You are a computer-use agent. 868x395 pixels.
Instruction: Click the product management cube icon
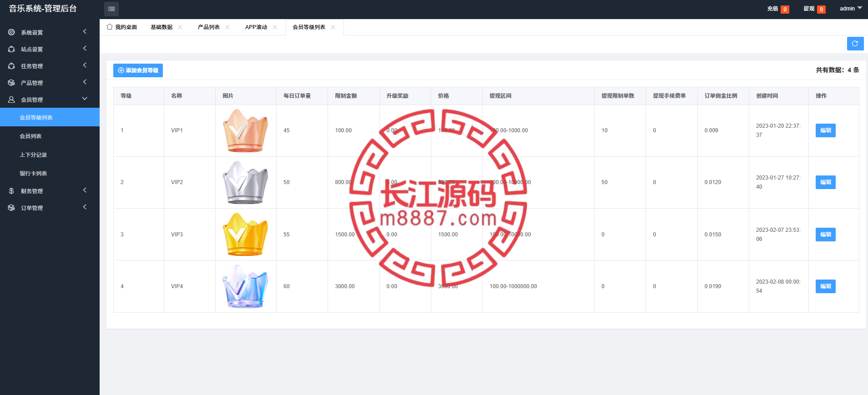pyautogui.click(x=11, y=83)
